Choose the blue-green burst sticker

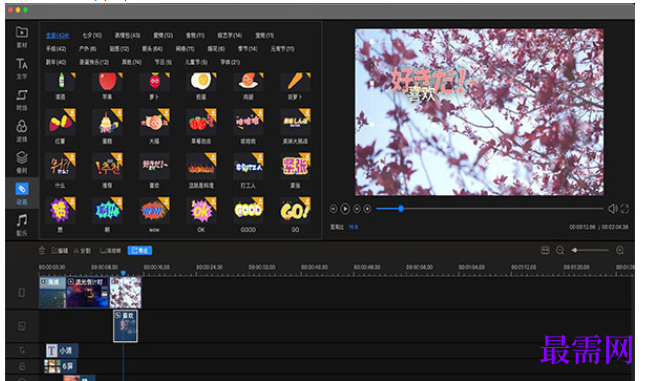click(x=107, y=210)
